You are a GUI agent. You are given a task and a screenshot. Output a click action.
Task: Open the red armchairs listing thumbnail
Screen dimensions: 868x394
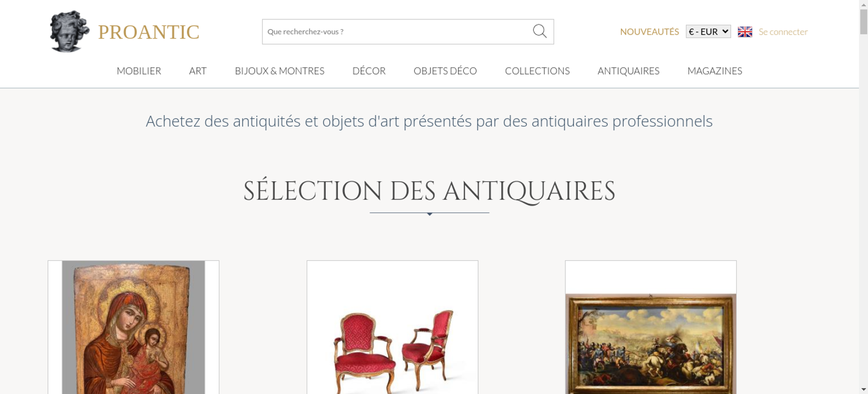click(392, 327)
